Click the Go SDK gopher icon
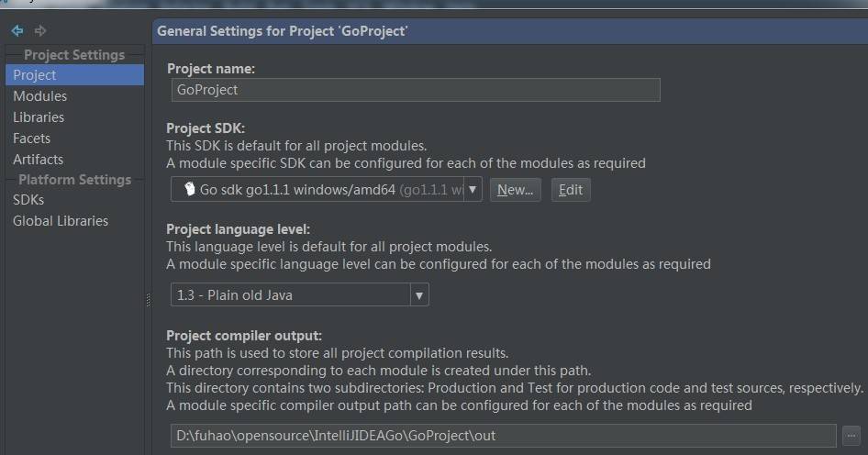 (189, 190)
